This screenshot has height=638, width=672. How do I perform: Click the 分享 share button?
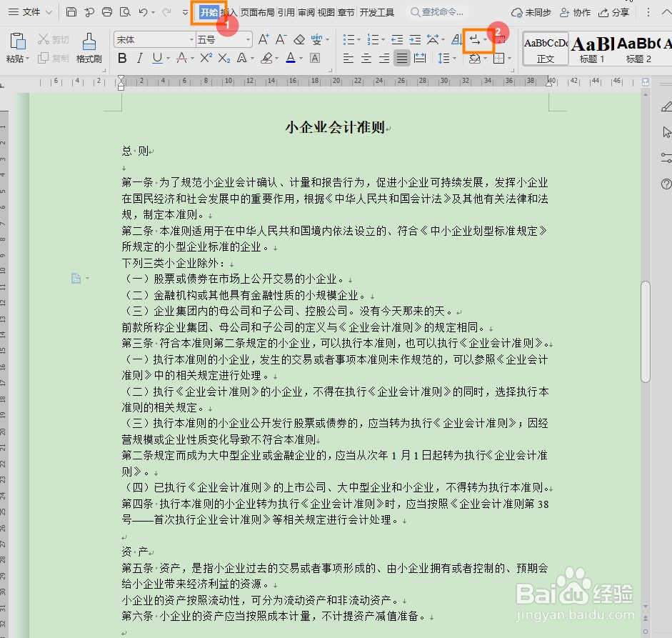point(613,12)
